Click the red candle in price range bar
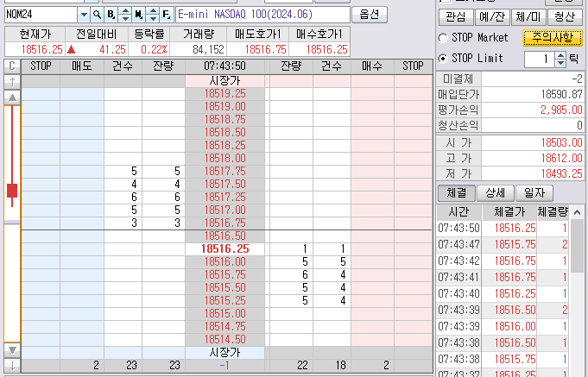 point(12,191)
